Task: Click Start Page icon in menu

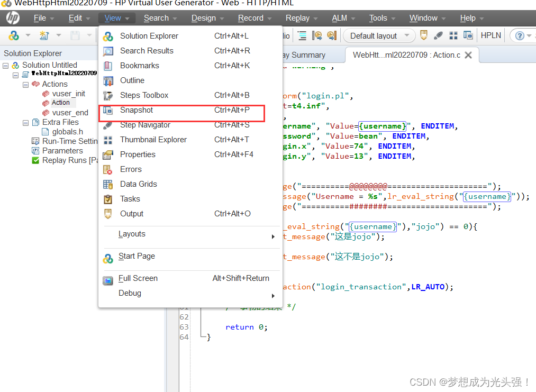Action: pyautogui.click(x=108, y=259)
